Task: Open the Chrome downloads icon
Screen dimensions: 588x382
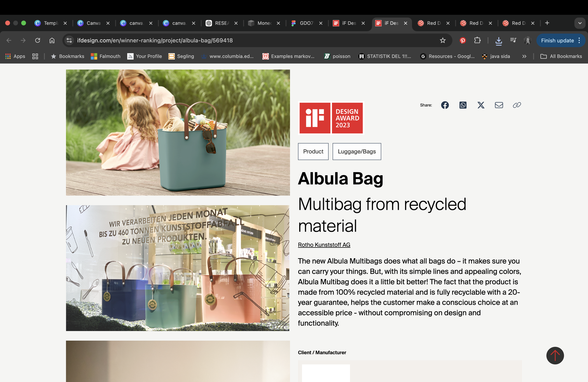Action: 499,40
